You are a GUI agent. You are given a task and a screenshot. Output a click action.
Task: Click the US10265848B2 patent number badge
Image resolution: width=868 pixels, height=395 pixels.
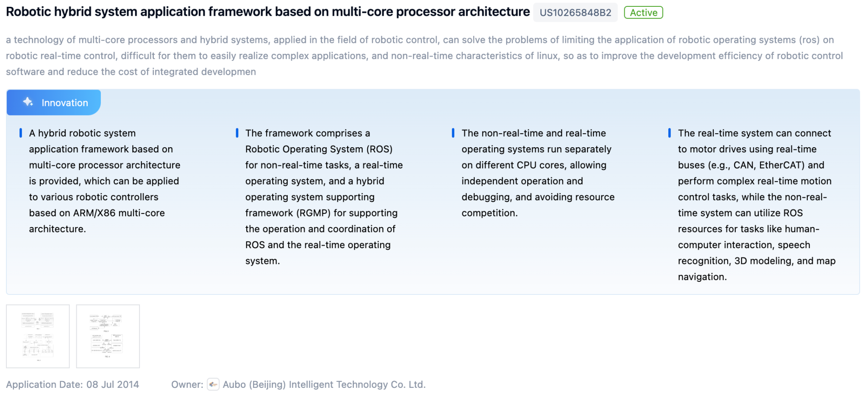(x=575, y=13)
